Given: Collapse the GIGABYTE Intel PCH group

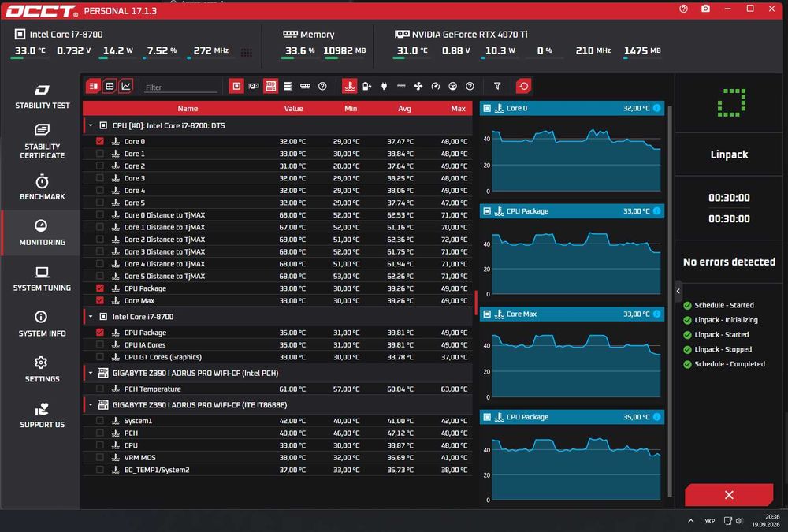Looking at the screenshot, I should coord(91,373).
